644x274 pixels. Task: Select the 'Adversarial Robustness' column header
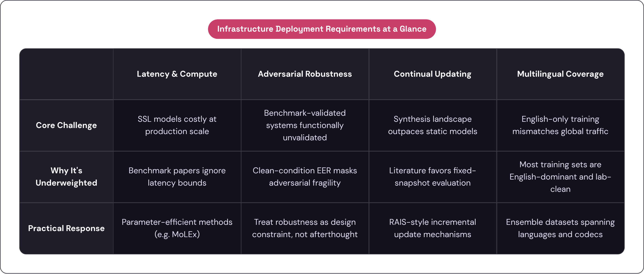[305, 74]
